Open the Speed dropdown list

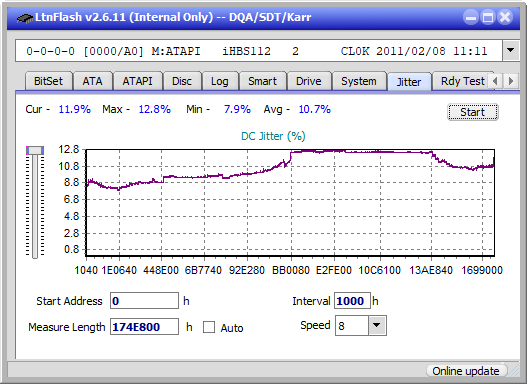click(x=377, y=325)
